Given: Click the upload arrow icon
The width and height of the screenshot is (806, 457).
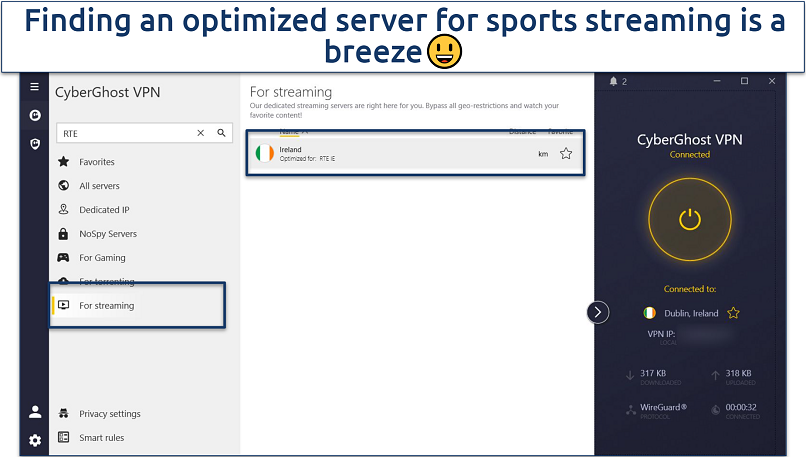Looking at the screenshot, I should [715, 376].
